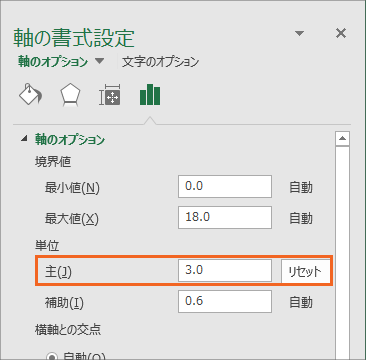Select the 軸のオプション tab heading
The image size is (366, 360).
point(53,62)
